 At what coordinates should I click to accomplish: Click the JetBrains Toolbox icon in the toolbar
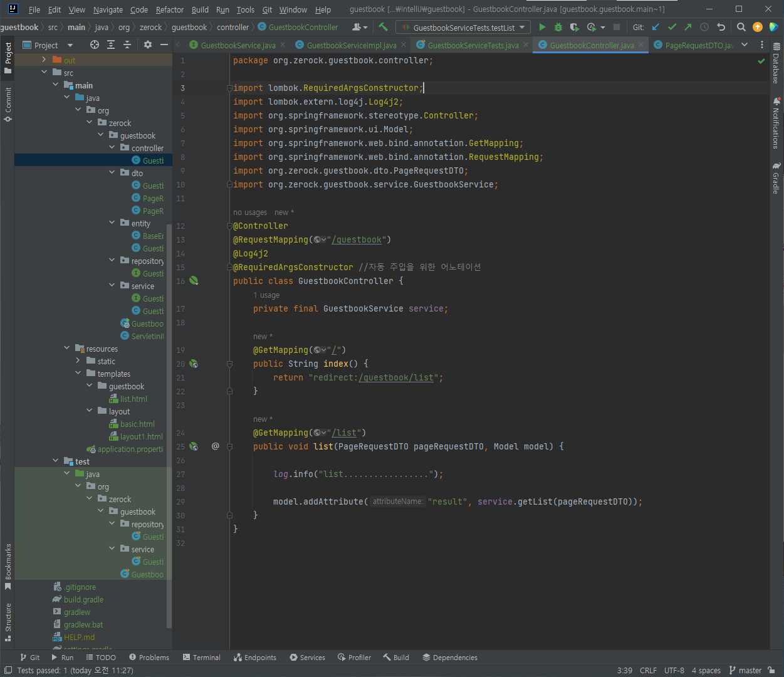774,27
